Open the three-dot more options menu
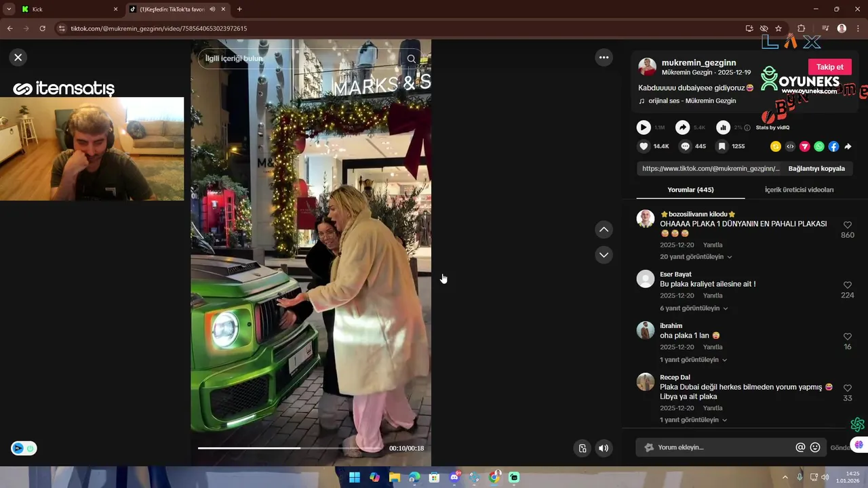 pos(604,58)
